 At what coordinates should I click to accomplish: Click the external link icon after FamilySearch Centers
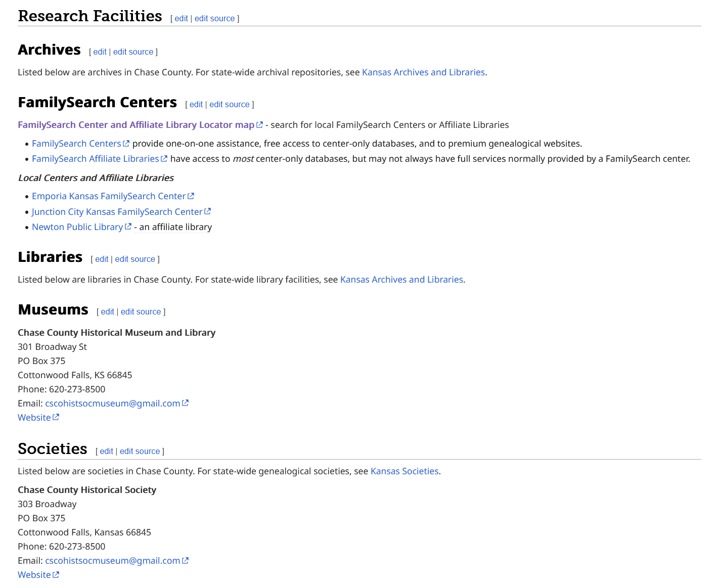pos(126,143)
